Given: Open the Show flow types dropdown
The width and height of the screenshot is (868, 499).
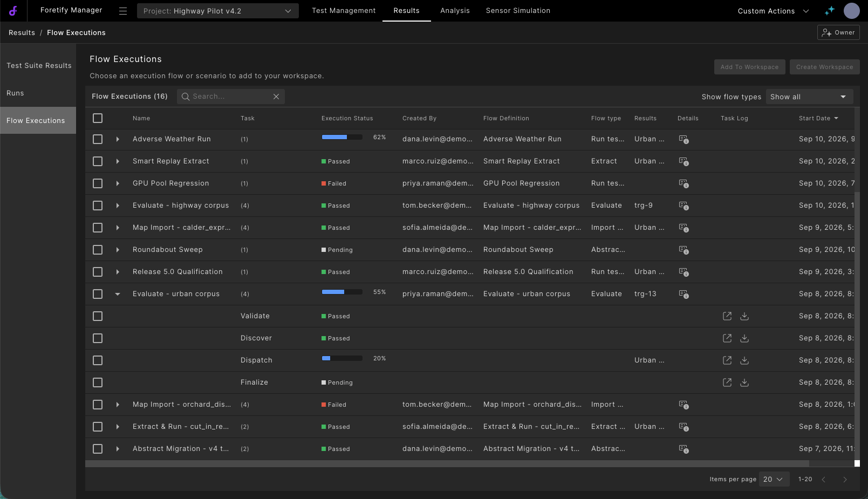Looking at the screenshot, I should tap(809, 97).
